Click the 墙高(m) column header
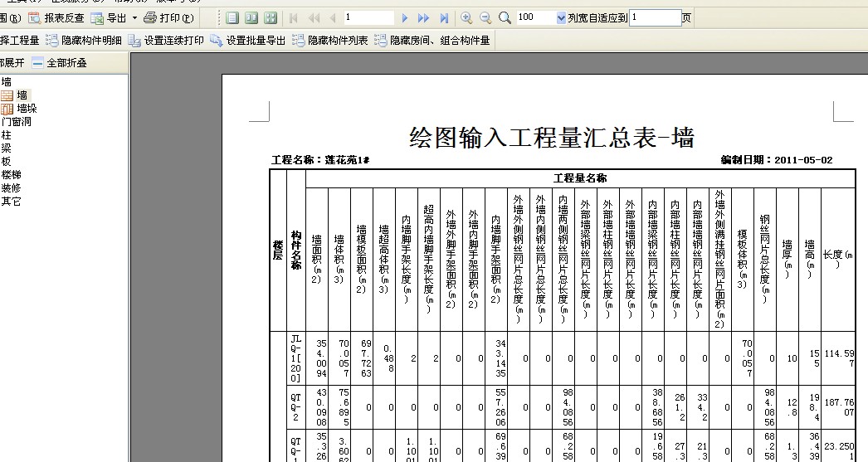The width and height of the screenshot is (868, 462). tap(809, 259)
